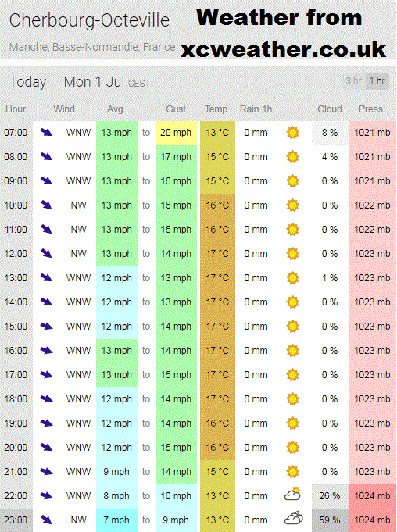
Task: Click the partly cloudy icon at 22:00
Action: [292, 495]
